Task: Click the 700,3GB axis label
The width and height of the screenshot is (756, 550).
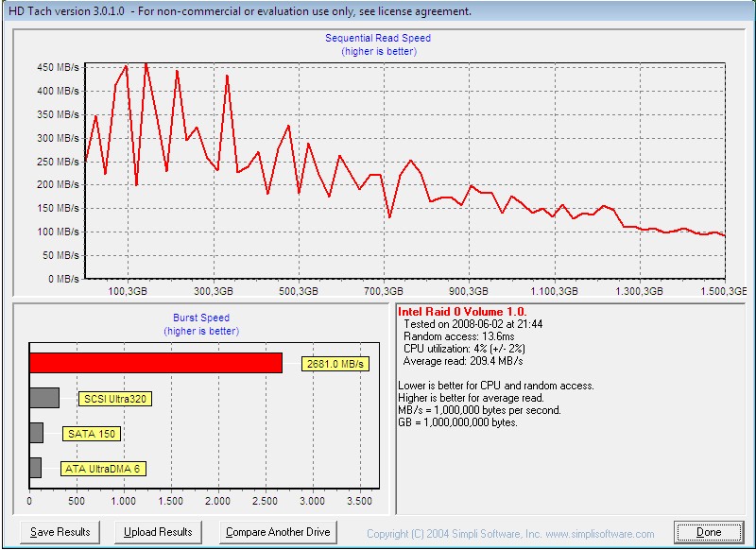Action: tap(384, 291)
